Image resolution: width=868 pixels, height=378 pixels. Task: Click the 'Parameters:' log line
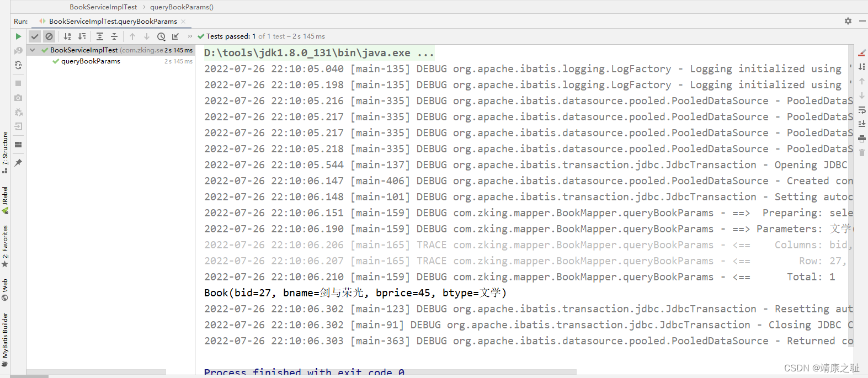click(x=528, y=229)
